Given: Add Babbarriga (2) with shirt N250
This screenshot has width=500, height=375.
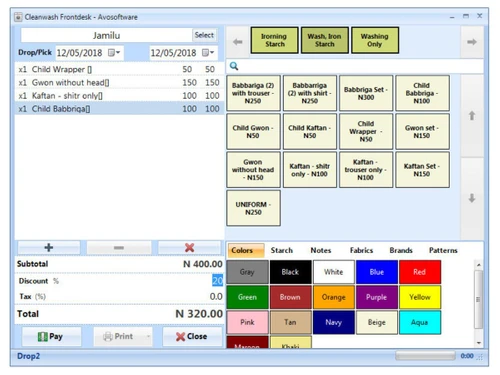Looking at the screenshot, I should pyautogui.click(x=310, y=93).
